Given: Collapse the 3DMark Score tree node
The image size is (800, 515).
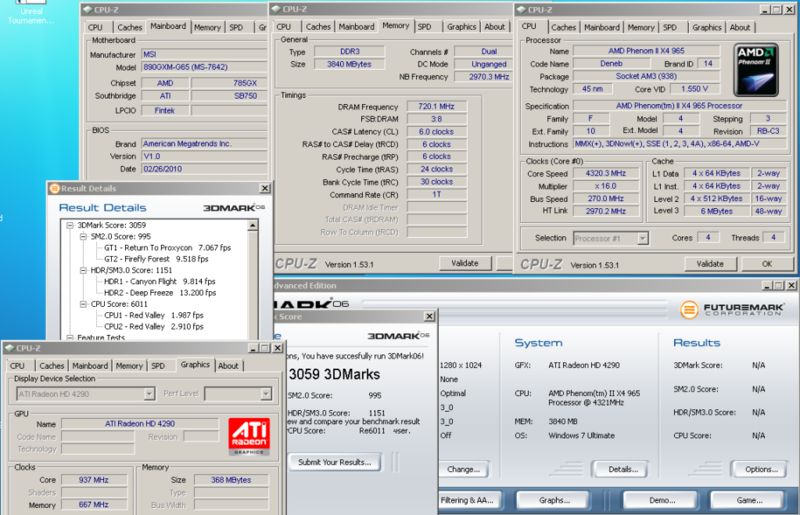Looking at the screenshot, I should point(70,225).
